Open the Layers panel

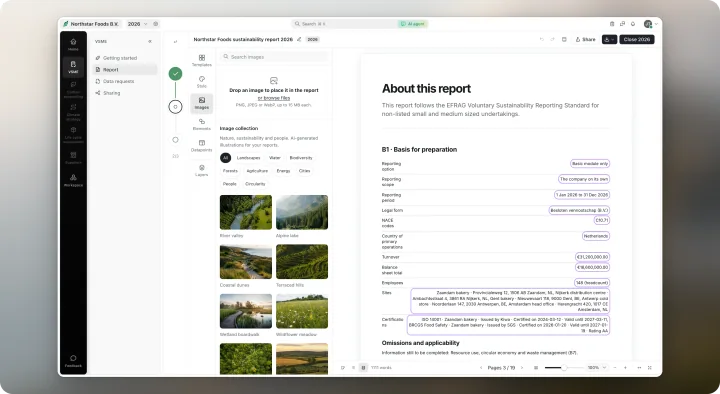[x=202, y=170]
